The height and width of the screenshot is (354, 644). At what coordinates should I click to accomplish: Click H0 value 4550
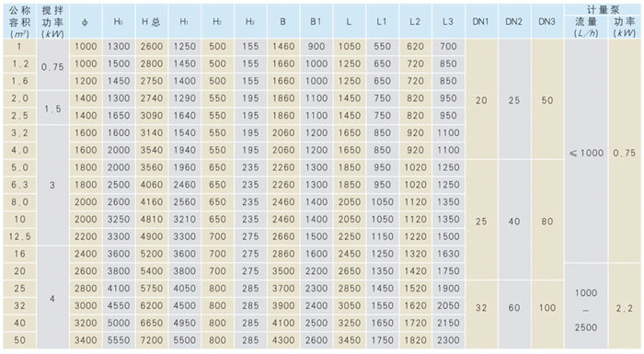click(119, 306)
